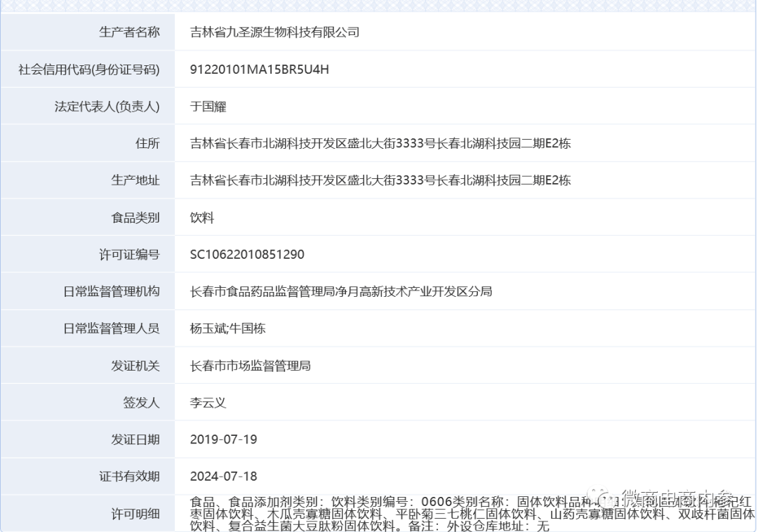Screen dimensions: 758x532
Task: Click credit code 91220101MA15BR5U4H
Action: click(259, 69)
